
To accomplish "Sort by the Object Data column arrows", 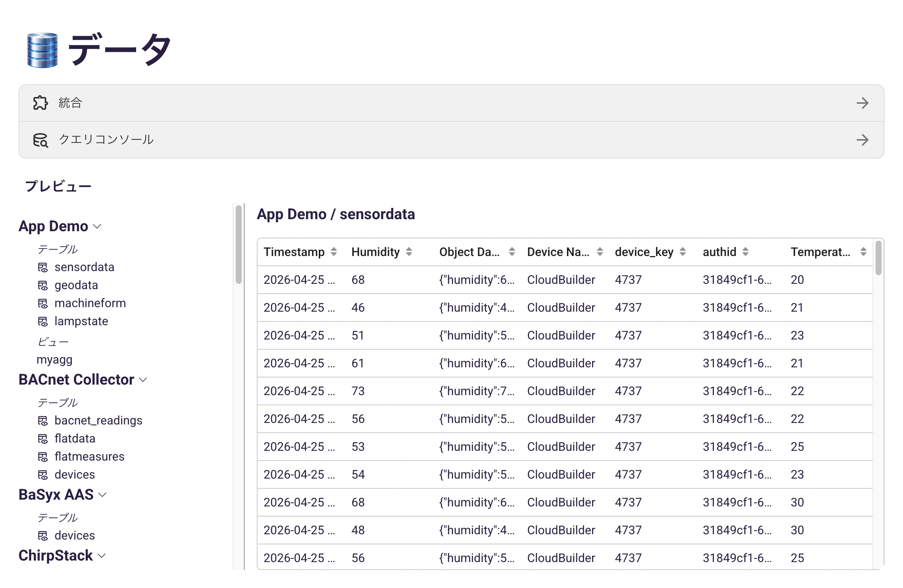I will 511,252.
